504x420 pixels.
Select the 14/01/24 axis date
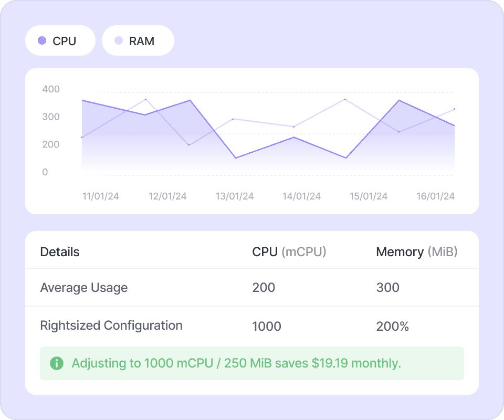point(301,196)
